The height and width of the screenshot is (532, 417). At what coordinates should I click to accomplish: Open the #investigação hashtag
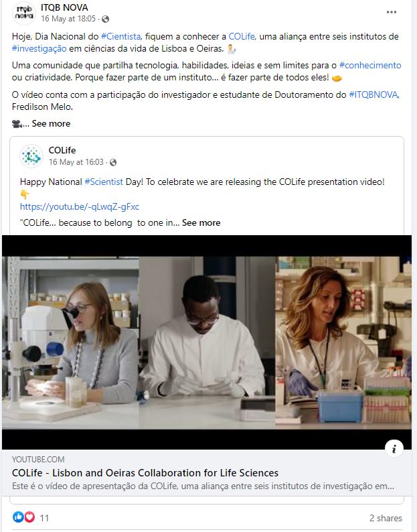click(39, 48)
